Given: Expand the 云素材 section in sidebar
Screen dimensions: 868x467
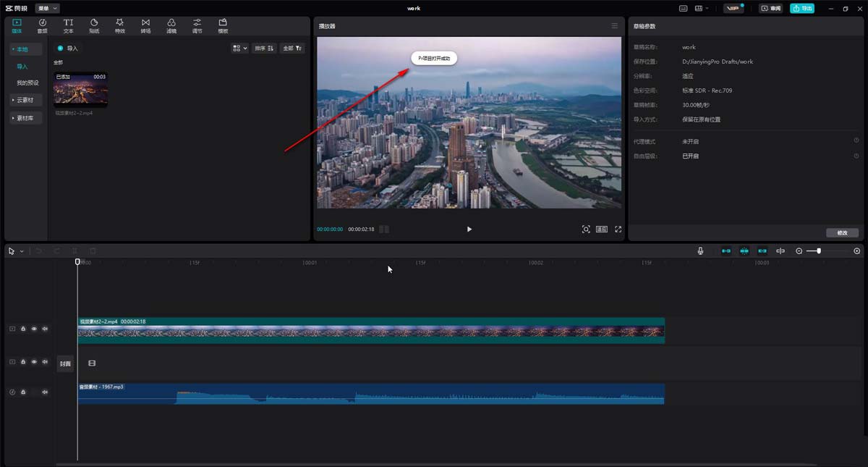Looking at the screenshot, I should [x=26, y=100].
